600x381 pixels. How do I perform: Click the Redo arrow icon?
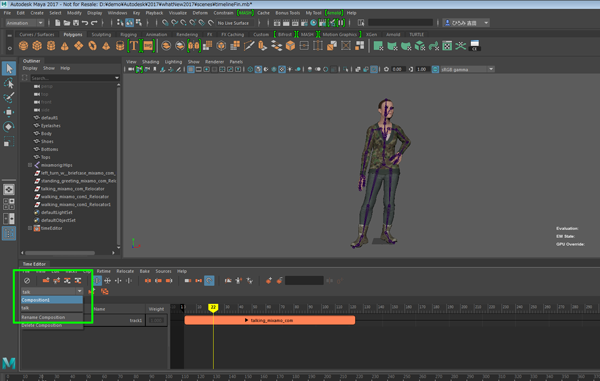pos(94,23)
